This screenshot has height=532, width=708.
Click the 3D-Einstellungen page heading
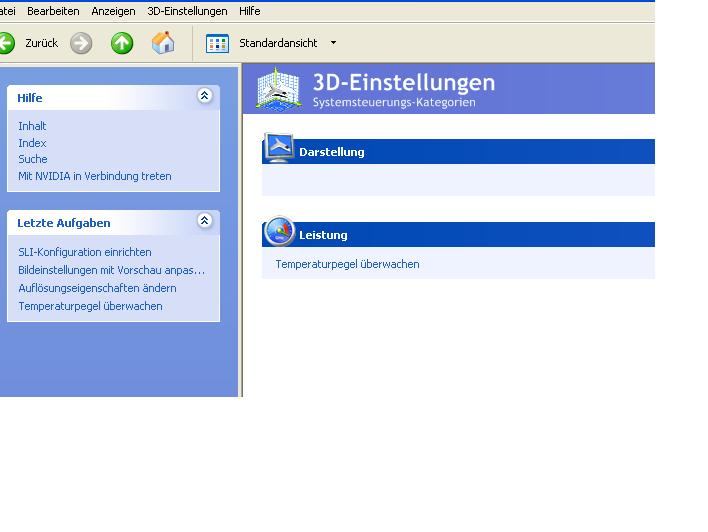404,83
